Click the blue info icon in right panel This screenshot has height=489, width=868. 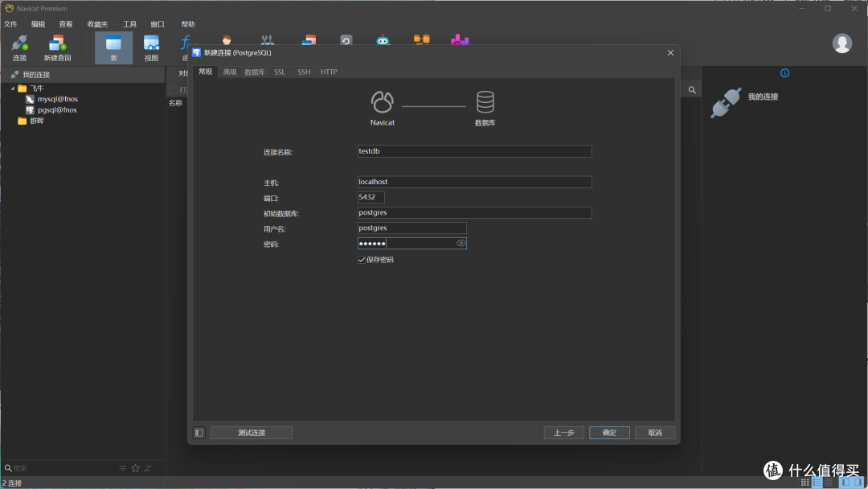point(784,73)
